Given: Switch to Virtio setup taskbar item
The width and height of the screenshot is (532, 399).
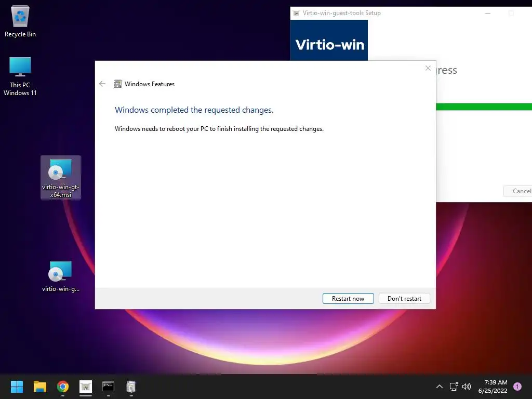Looking at the screenshot, I should pyautogui.click(x=86, y=387).
